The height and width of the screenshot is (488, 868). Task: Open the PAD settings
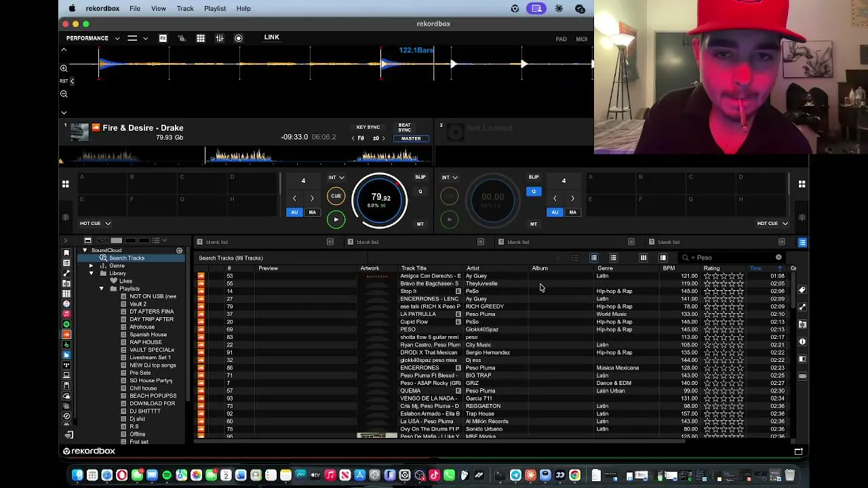pos(561,39)
